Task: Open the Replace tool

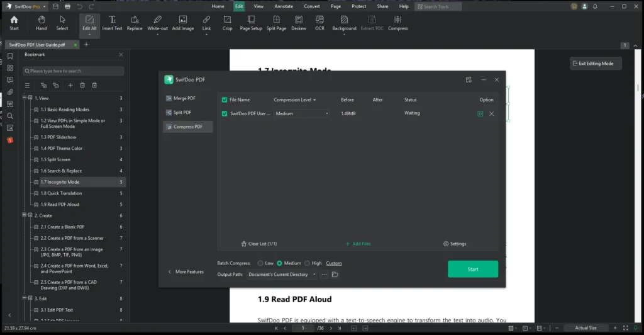Action: (x=135, y=23)
